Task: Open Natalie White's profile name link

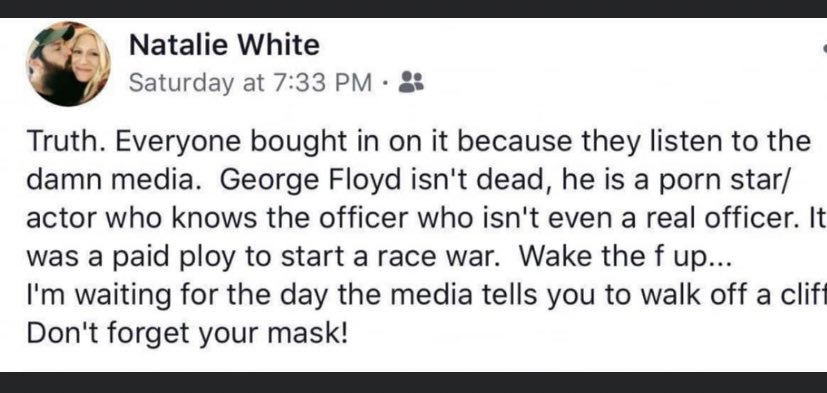Action: (224, 44)
